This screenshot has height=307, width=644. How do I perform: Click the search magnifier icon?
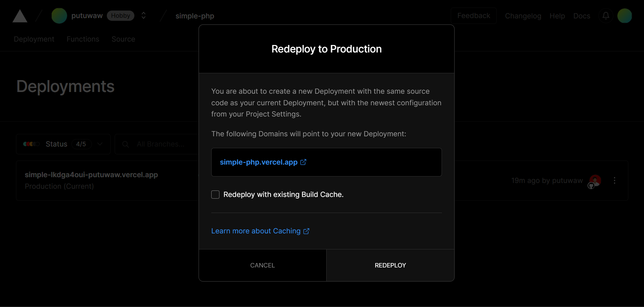tap(126, 144)
